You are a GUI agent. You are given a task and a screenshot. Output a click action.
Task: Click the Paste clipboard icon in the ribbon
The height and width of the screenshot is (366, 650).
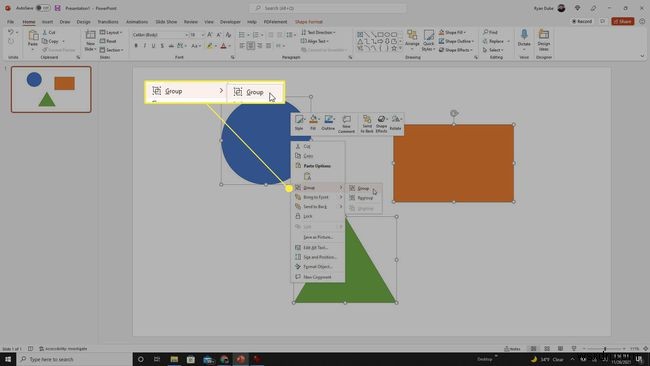click(33, 36)
